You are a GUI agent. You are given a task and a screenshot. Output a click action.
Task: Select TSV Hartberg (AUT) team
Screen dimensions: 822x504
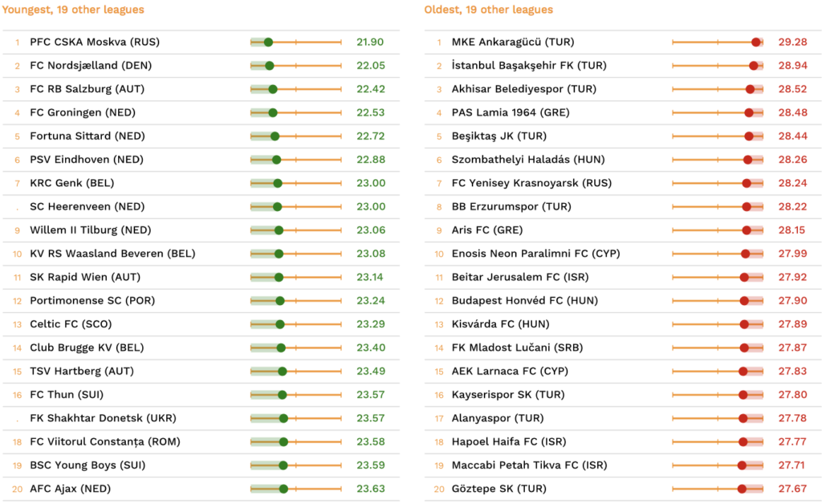tap(82, 371)
